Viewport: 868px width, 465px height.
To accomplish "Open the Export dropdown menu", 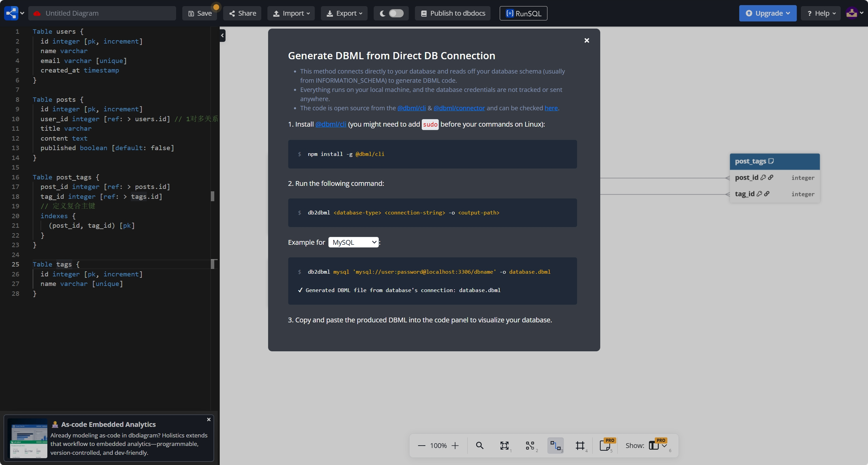I will 344,13.
